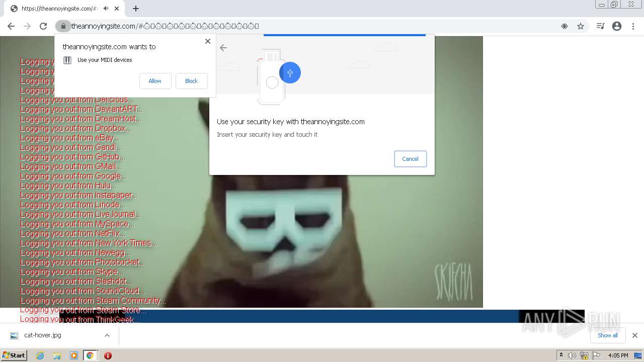Show hidden system tray icons
Viewport: 644px width, 362px height.
coord(561,355)
